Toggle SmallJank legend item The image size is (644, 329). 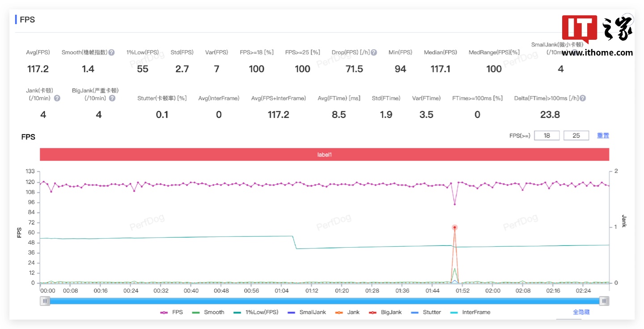pyautogui.click(x=307, y=312)
